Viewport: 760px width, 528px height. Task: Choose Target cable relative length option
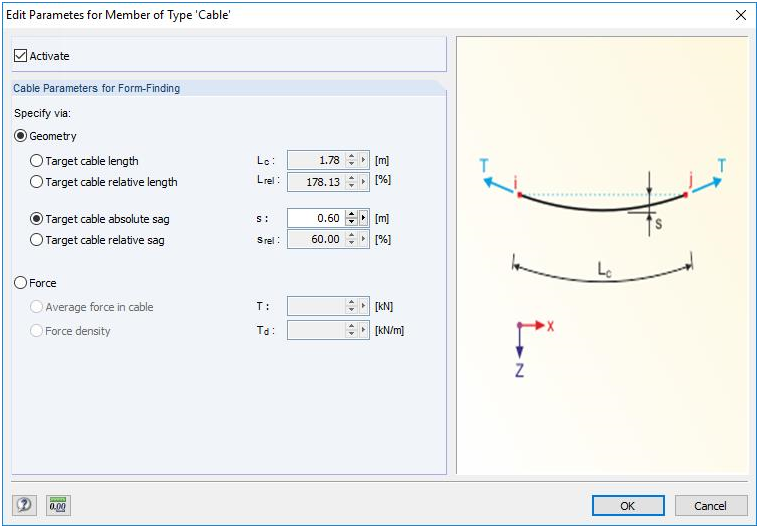[37, 182]
